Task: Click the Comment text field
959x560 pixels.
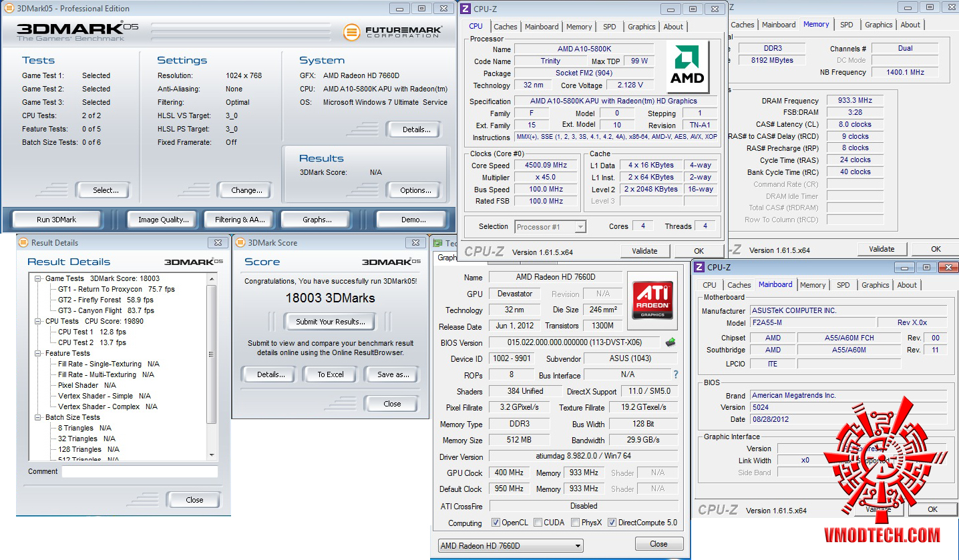Action: coord(140,472)
